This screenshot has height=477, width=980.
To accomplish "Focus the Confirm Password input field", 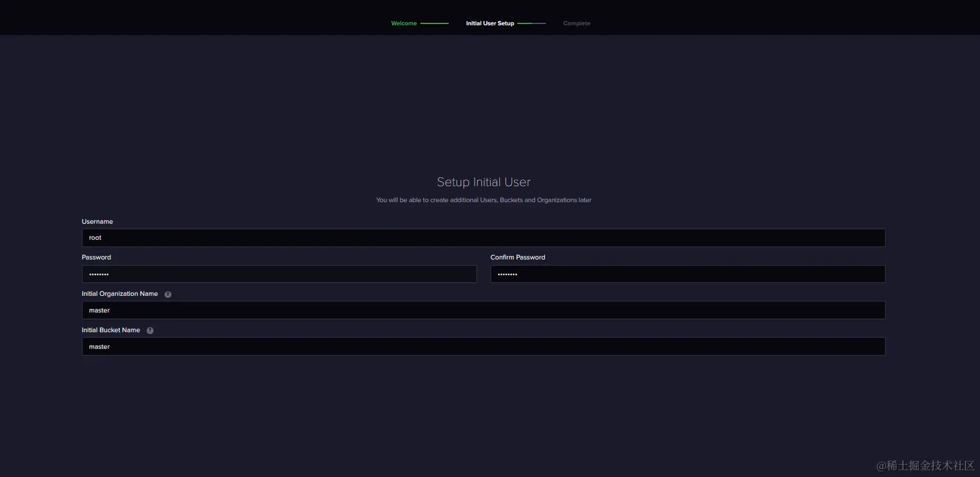I will pos(688,274).
